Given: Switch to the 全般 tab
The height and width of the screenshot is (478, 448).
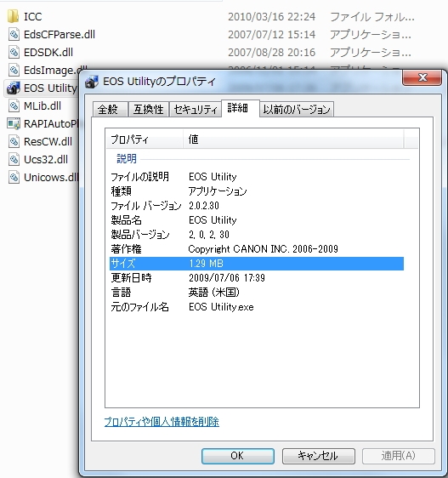Looking at the screenshot, I should [110, 109].
